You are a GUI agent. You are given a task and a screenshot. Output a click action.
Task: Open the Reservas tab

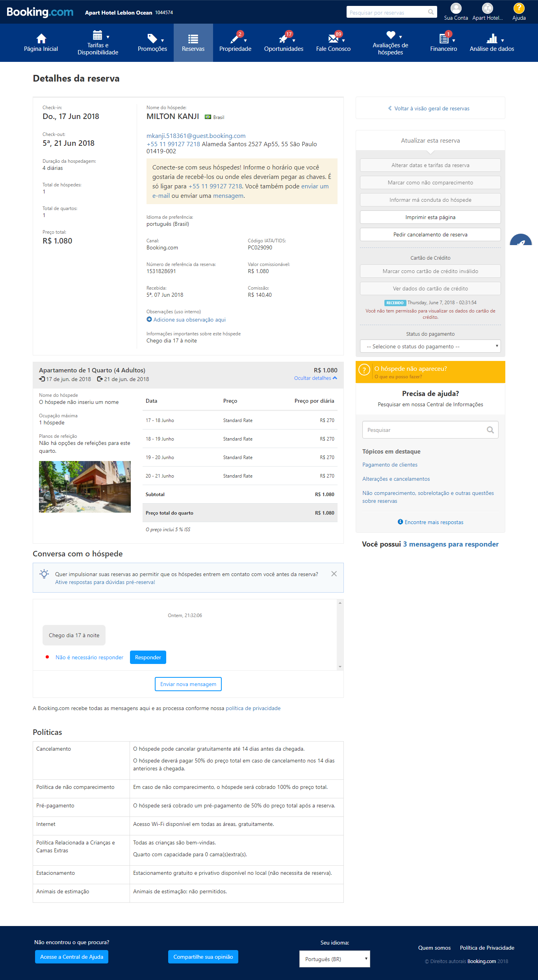(193, 43)
